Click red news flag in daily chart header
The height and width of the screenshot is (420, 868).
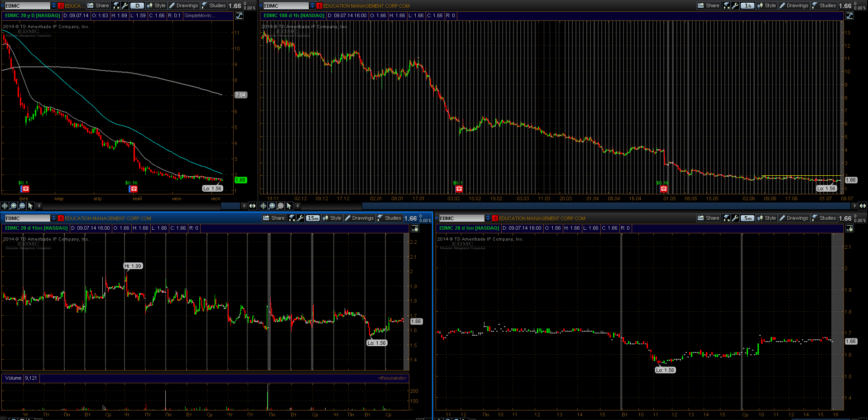click(x=61, y=6)
